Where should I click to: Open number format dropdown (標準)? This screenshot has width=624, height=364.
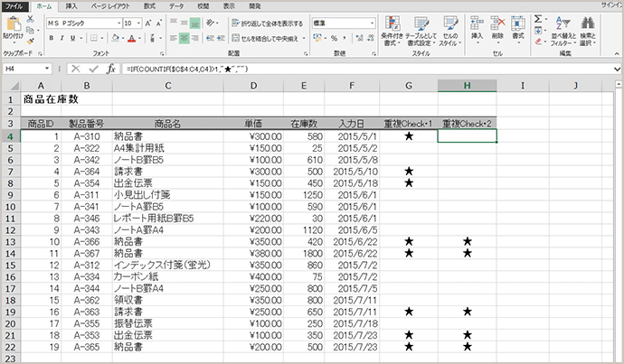(x=372, y=23)
